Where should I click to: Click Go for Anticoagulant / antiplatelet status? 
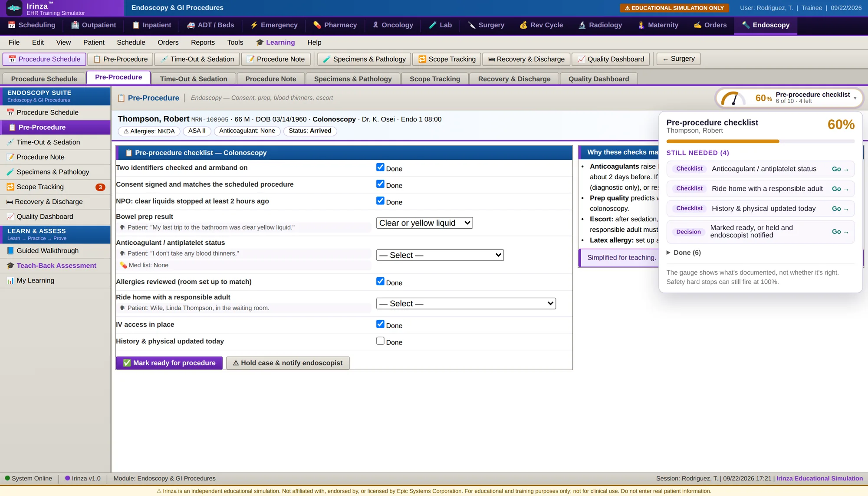tap(840, 169)
